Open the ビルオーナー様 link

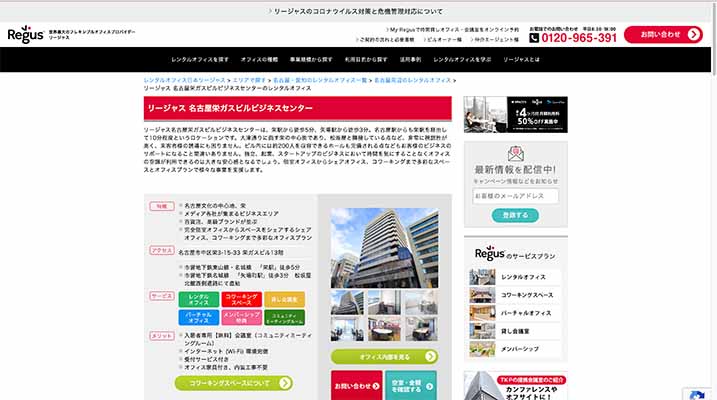click(x=442, y=40)
